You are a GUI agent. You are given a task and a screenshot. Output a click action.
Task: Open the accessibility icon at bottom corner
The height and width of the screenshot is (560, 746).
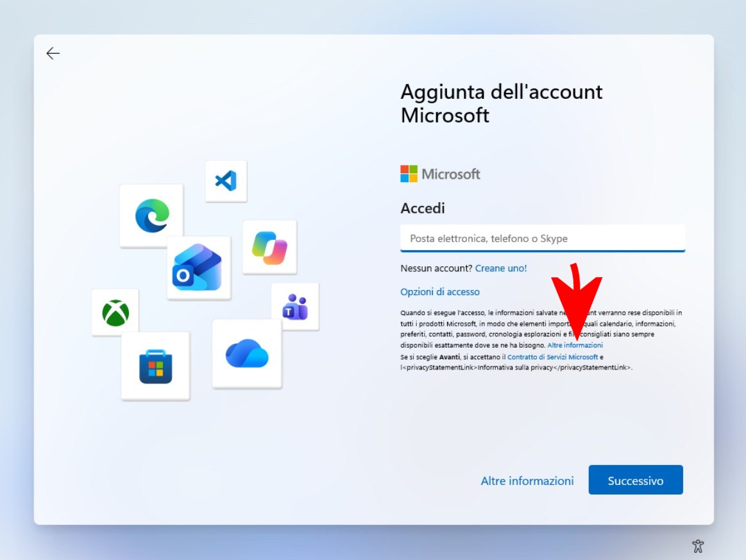(698, 546)
